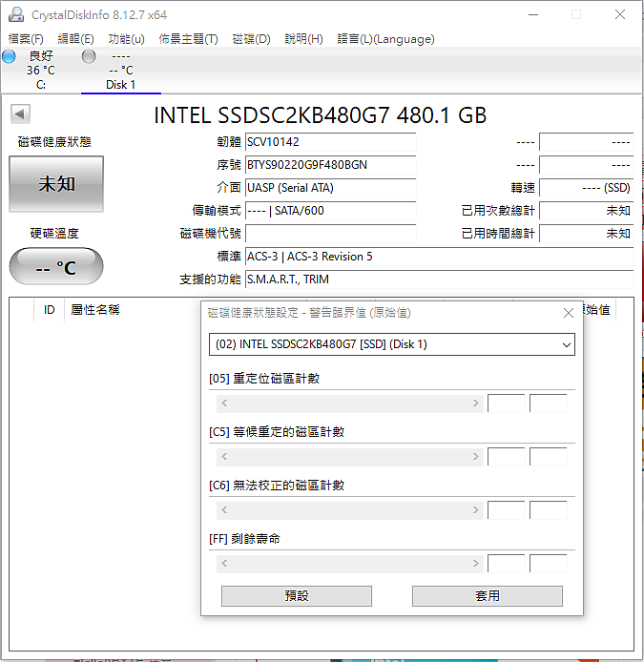Screen dimensions: 644x662
Task: Click the 預設 default button
Action: 297,596
